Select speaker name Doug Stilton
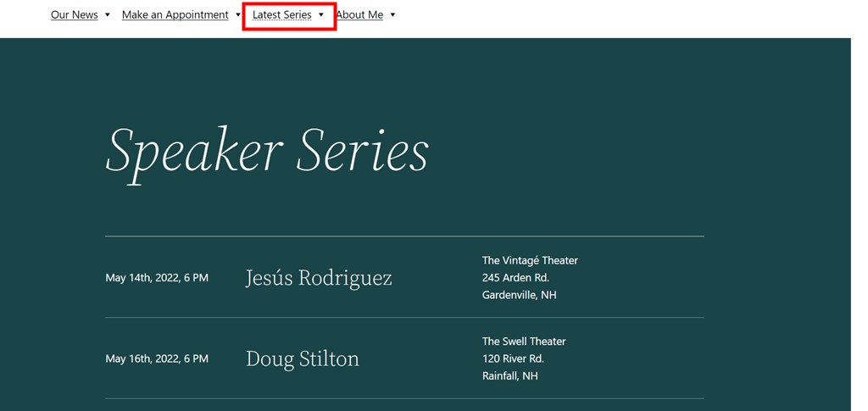The width and height of the screenshot is (868, 411). 303,359
